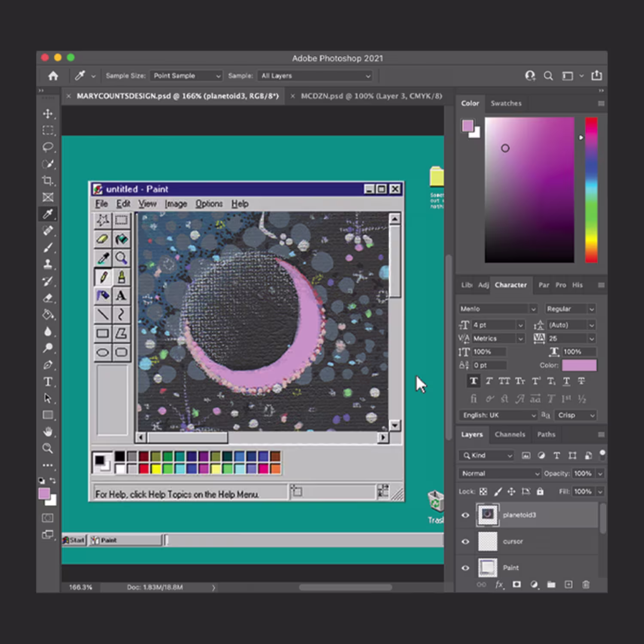
Task: Add a layer style with fx
Action: (499, 584)
